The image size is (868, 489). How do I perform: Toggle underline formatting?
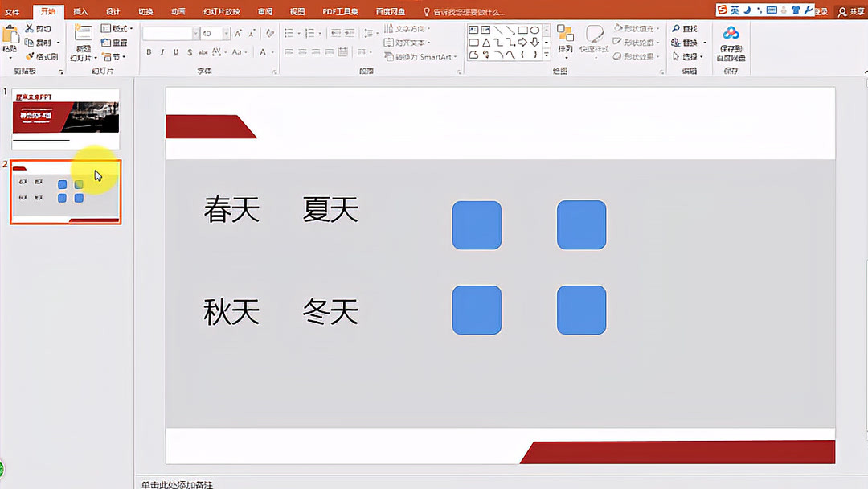point(175,51)
